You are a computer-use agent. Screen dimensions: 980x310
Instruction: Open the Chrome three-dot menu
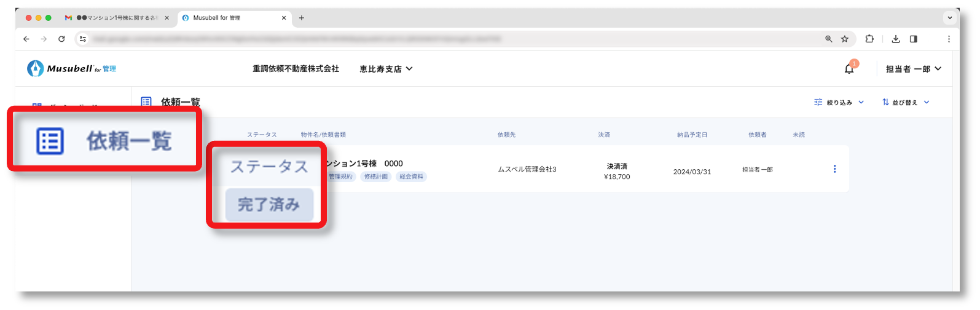[949, 39]
